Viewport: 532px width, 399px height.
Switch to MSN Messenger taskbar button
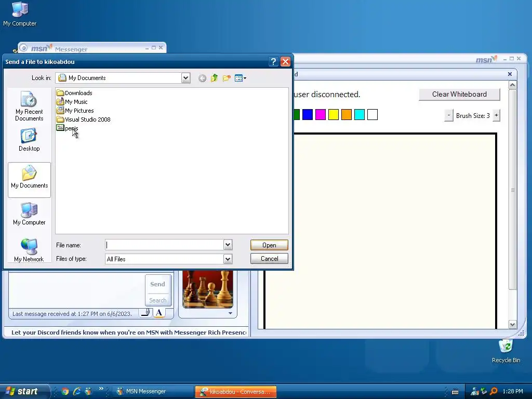click(x=152, y=392)
